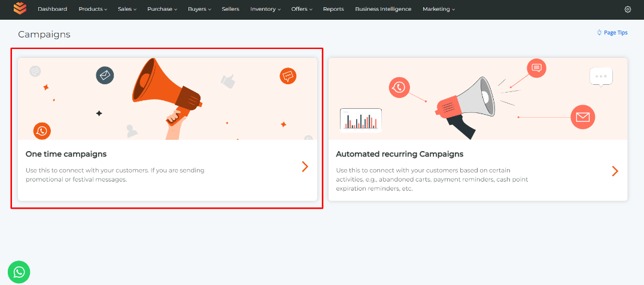644x285 pixels.
Task: Open One time campaigns arrow chevron
Action: point(305,167)
